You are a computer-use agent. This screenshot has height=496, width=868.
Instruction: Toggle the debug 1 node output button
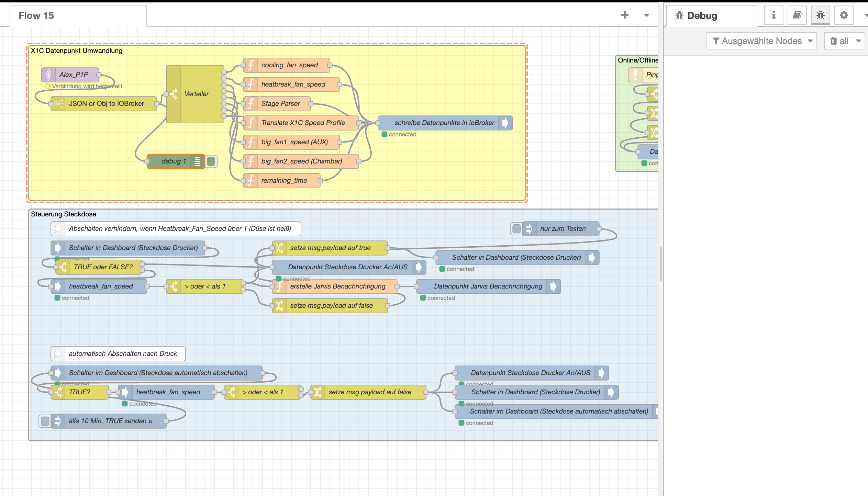click(x=211, y=161)
